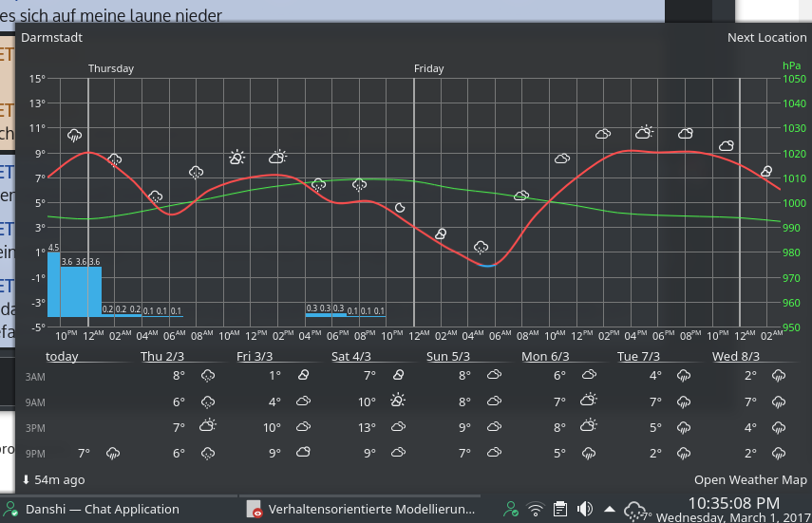The height and width of the screenshot is (523, 812).
Task: Select the Fri 3/3 day header
Action: [x=255, y=356]
